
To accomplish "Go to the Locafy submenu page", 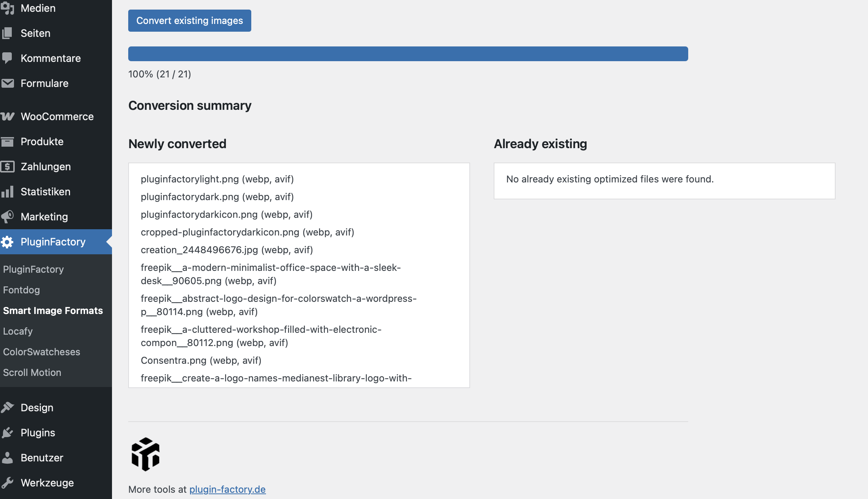I will (18, 331).
